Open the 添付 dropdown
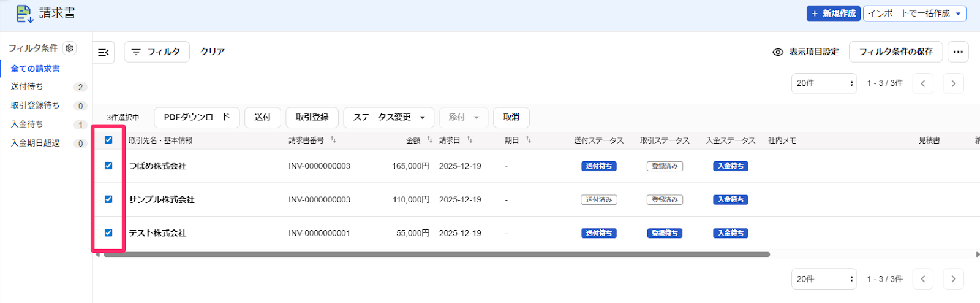This screenshot has height=303, width=980. point(464,117)
